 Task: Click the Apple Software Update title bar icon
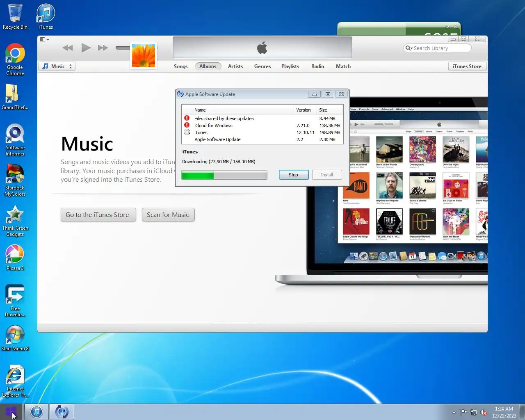coord(180,94)
